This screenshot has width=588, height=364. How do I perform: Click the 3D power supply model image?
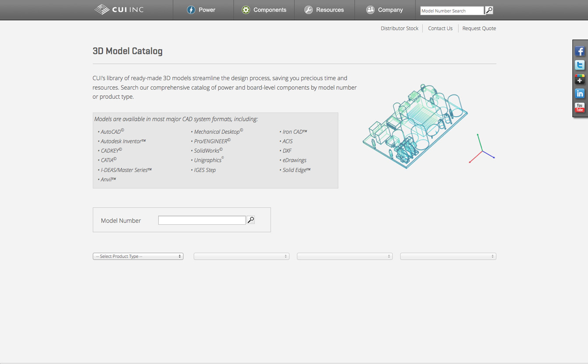click(415, 126)
